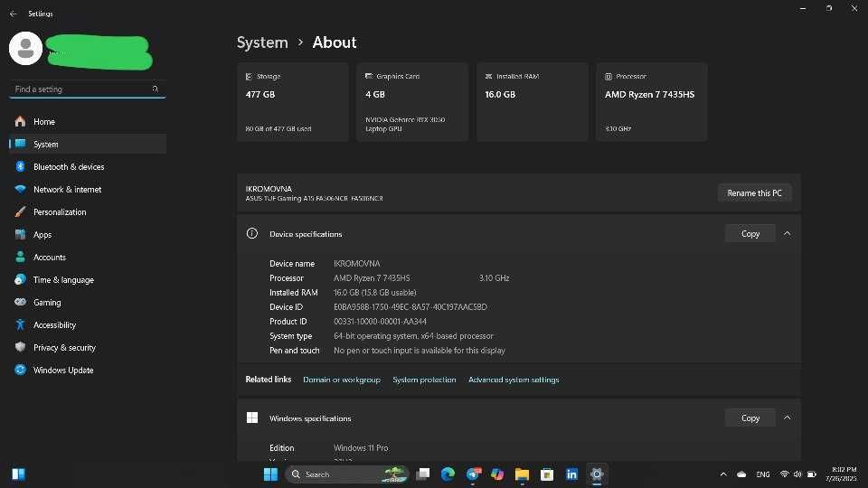This screenshot has height=488, width=868.
Task: Click the search magnifier in Find a setting
Action: point(155,89)
